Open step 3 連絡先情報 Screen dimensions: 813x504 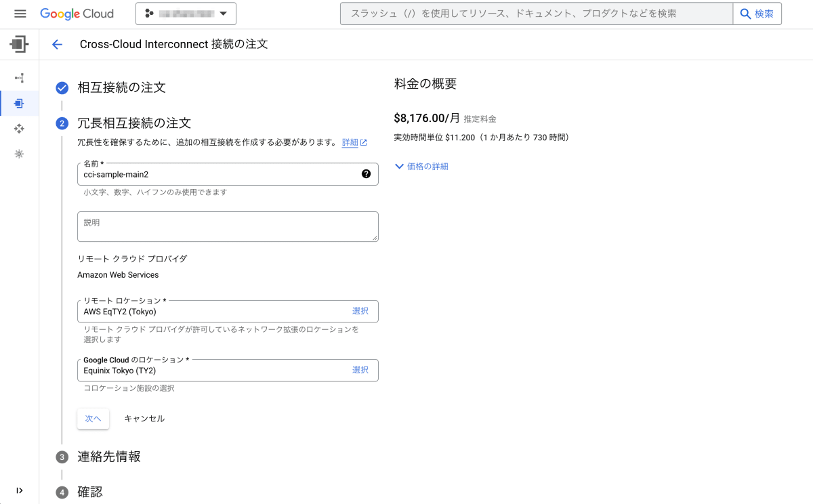pos(109,457)
